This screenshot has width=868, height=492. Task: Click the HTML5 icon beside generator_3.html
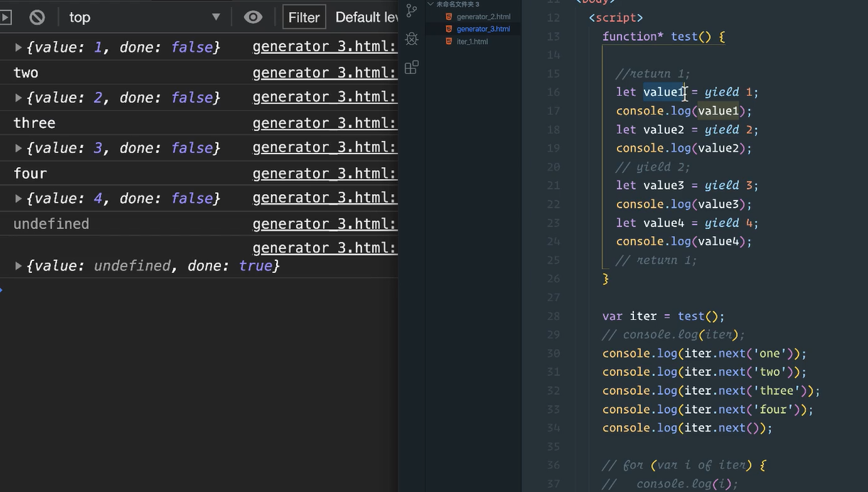click(449, 29)
